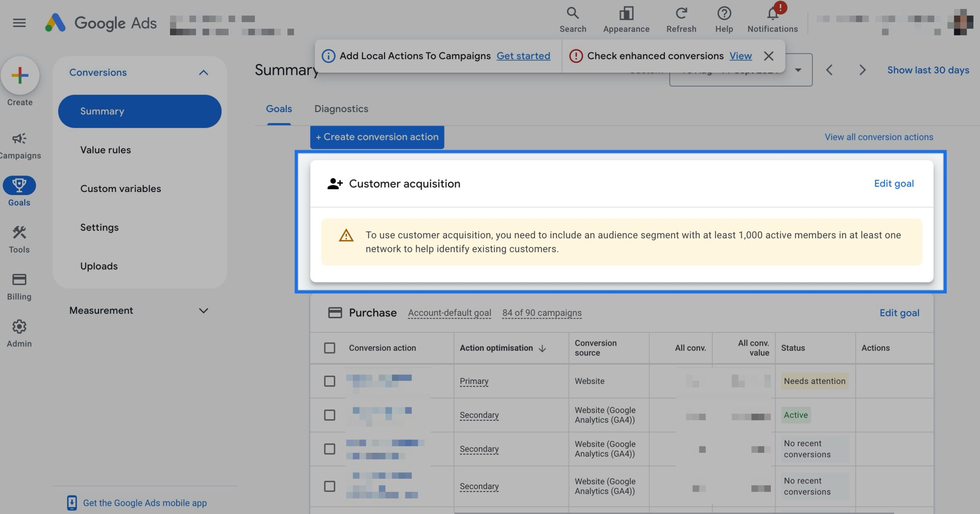The height and width of the screenshot is (514, 980).
Task: Open Primary action optimisation setting
Action: point(474,381)
